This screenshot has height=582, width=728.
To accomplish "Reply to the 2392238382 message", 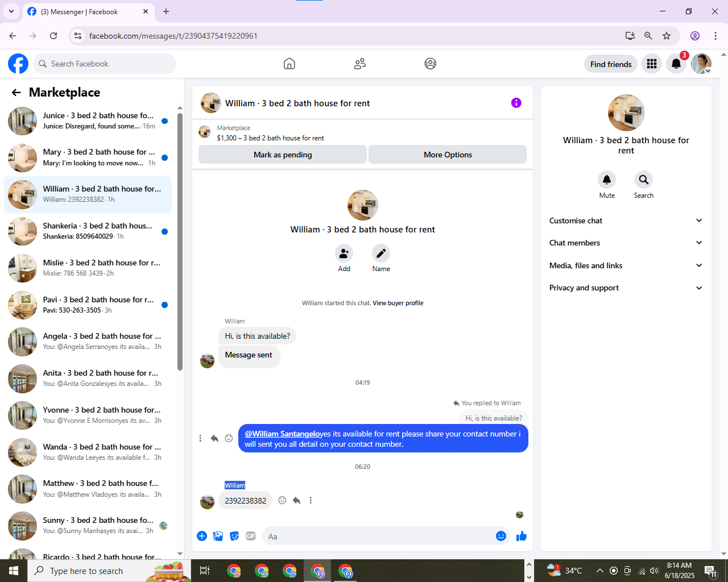I will [296, 501].
